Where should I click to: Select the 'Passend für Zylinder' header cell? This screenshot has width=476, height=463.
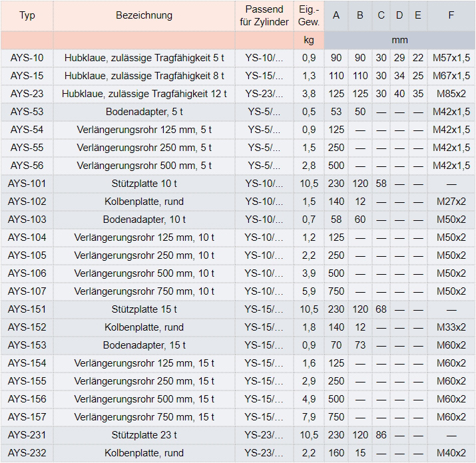coord(264,15)
